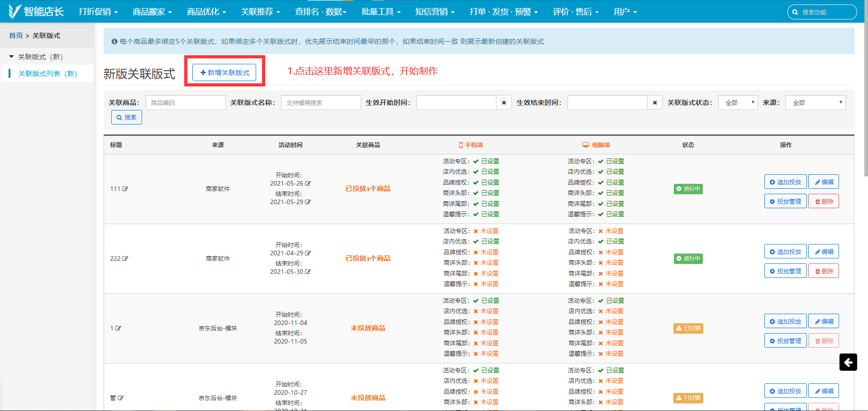This screenshot has height=411, width=868.
Task: Focus the 搜索功能 top search box
Action: click(822, 12)
